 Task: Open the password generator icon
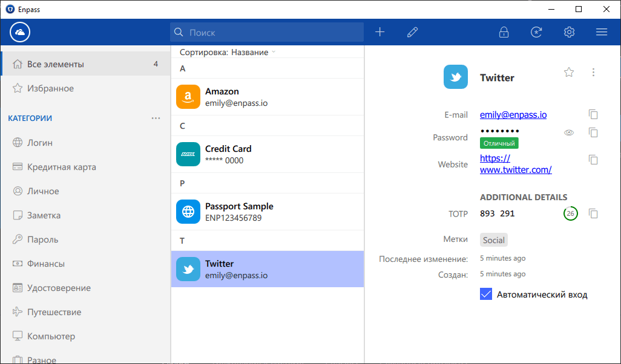536,32
